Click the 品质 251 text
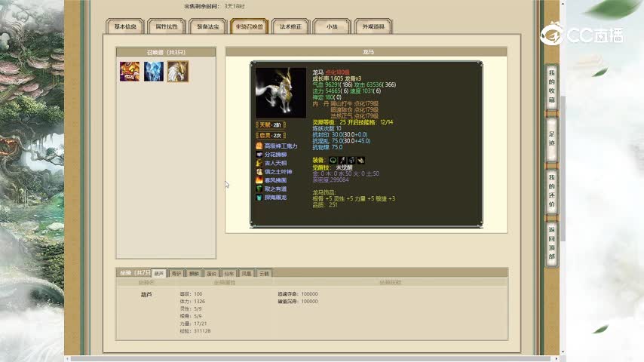This screenshot has width=644, height=362. pos(325,204)
